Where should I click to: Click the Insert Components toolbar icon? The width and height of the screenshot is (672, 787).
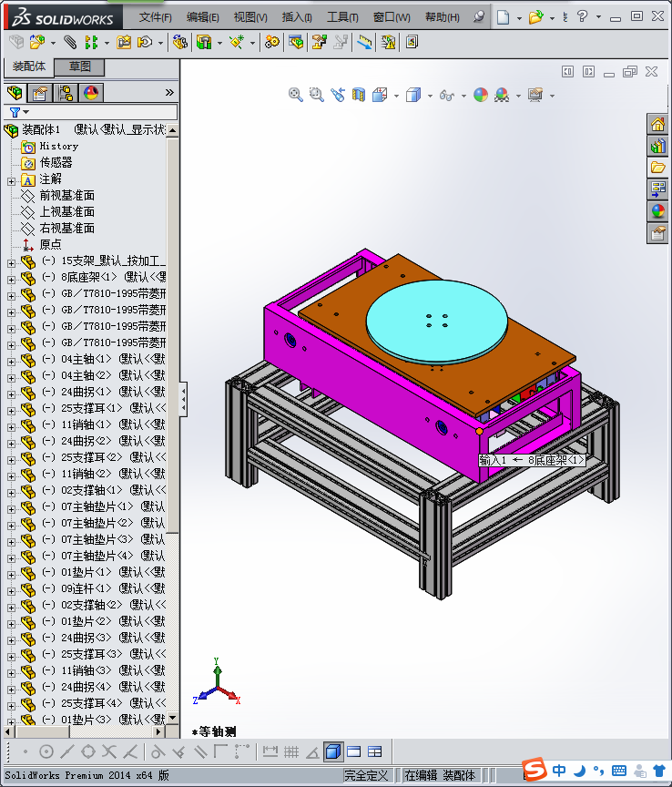[x=37, y=42]
